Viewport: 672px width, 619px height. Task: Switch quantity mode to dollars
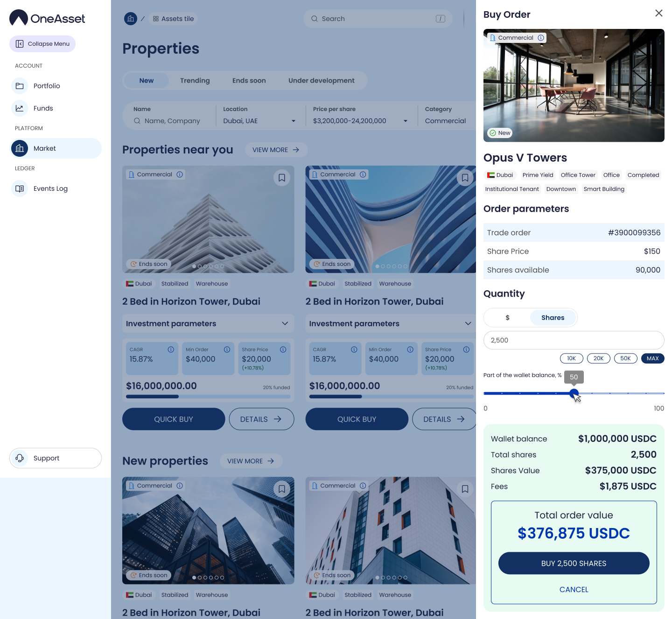point(507,318)
